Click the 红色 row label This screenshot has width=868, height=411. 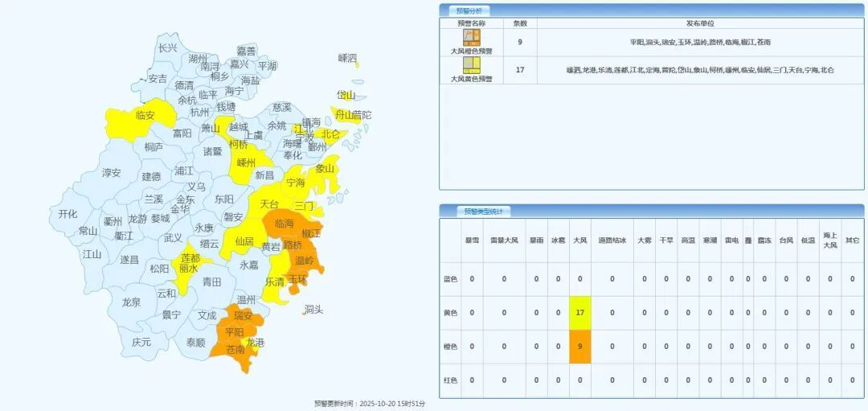tap(450, 380)
